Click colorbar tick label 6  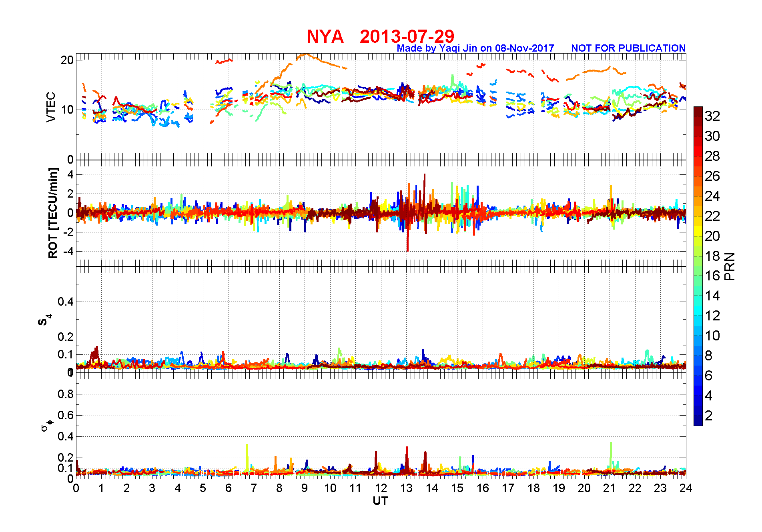pyautogui.click(x=708, y=376)
